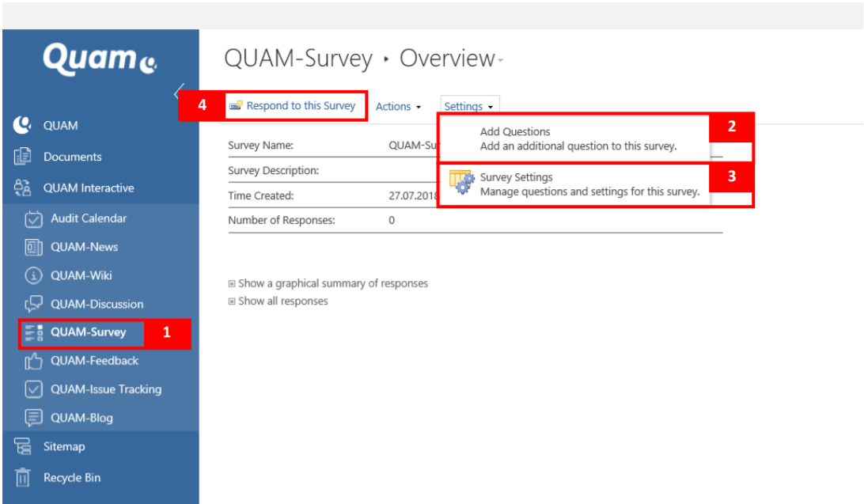The height and width of the screenshot is (504, 864).
Task: Choose Add Questions from Settings menu
Action: tap(574, 138)
